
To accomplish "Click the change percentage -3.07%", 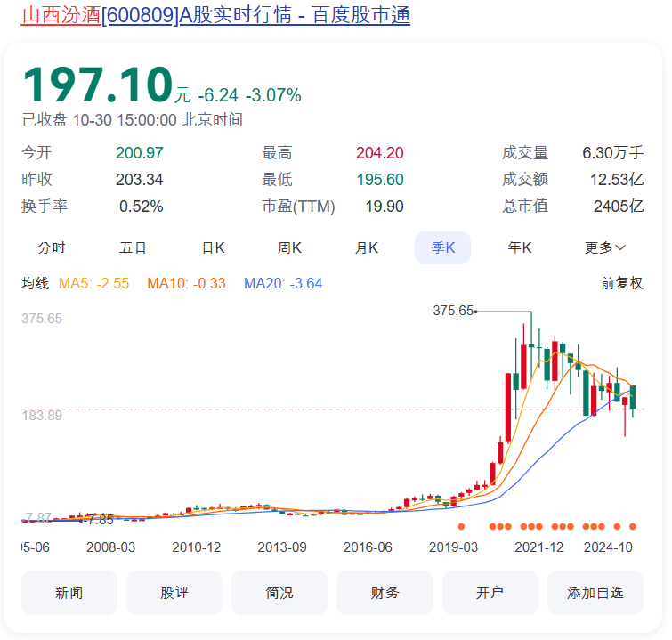I will tap(273, 95).
